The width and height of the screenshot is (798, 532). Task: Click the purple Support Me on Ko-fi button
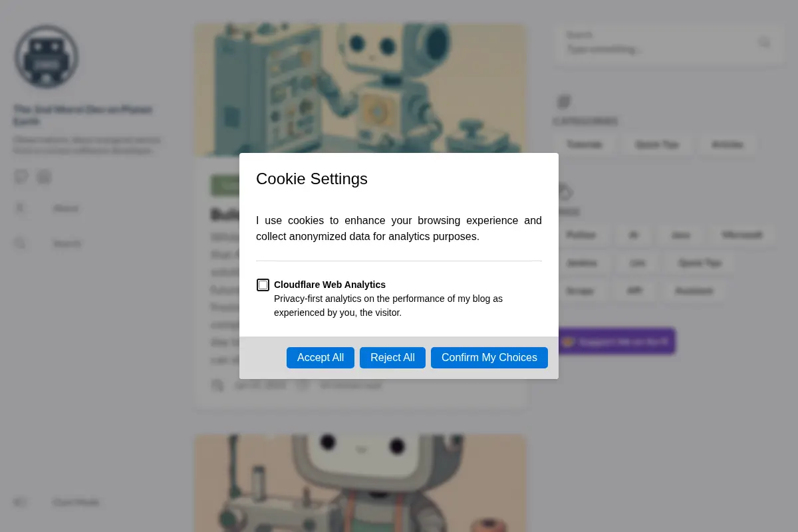point(615,342)
